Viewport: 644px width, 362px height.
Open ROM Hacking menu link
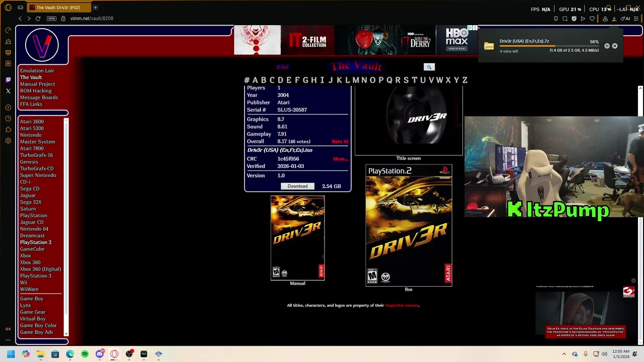tap(36, 91)
